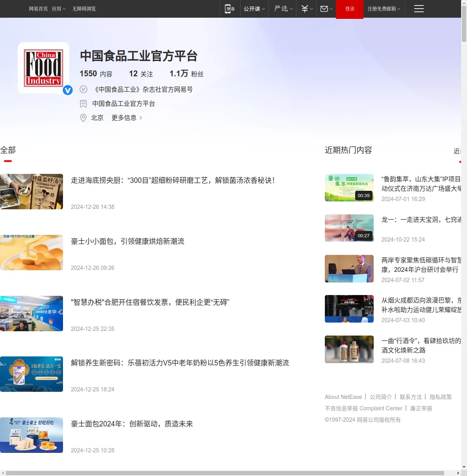Open the NetEase mobile client icon
This screenshot has height=476, width=467.
click(229, 9)
